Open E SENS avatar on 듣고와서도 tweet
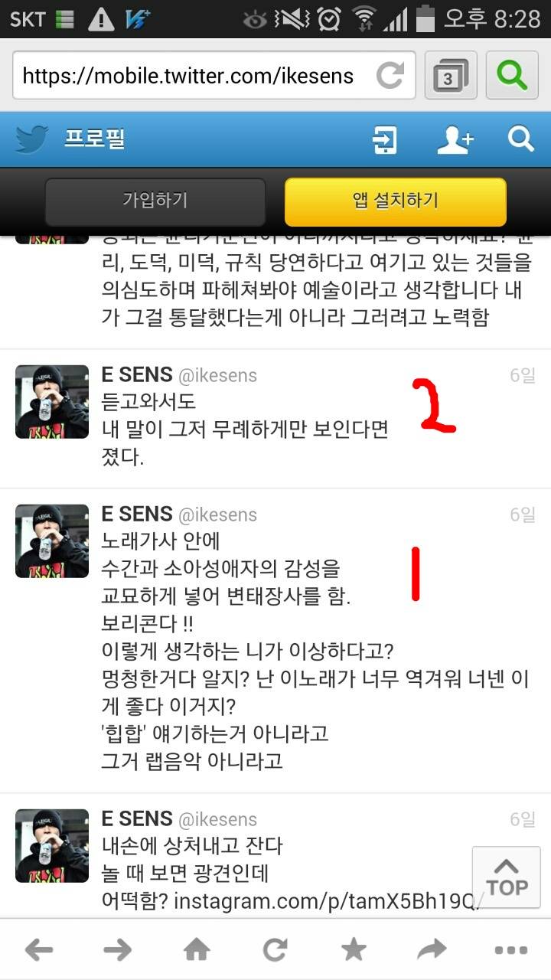 (52, 402)
